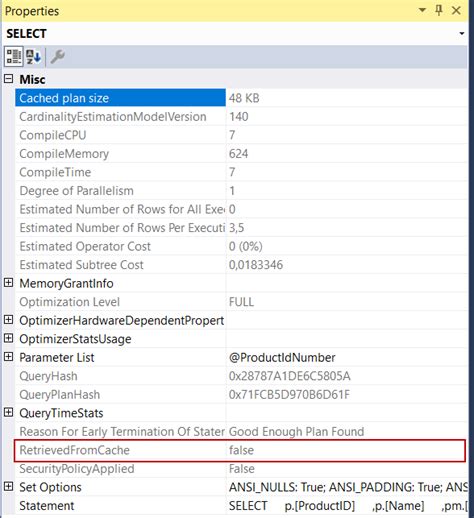Click the QueryTimeStats label

[61, 413]
